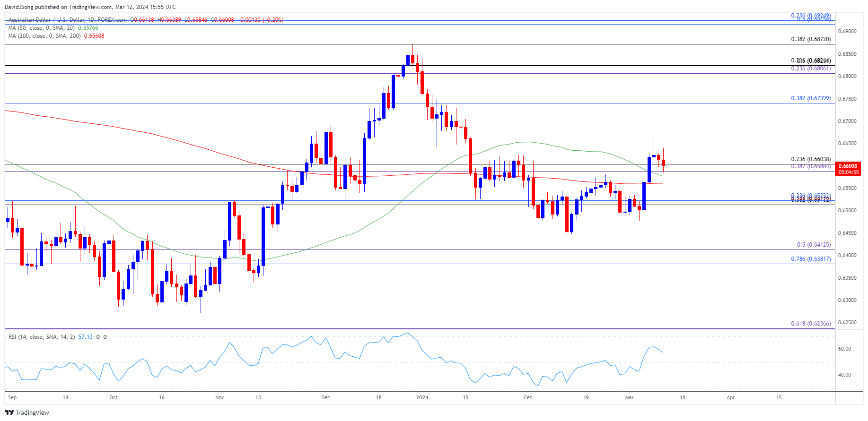Screen dimensions: 868x421
Task: Click the 0.63000 price axis label
Action: [x=847, y=300]
